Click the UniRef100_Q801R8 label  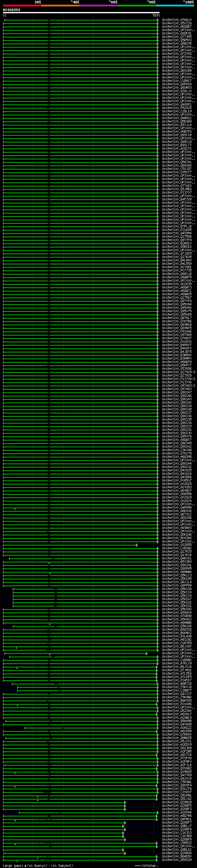[177, 71]
